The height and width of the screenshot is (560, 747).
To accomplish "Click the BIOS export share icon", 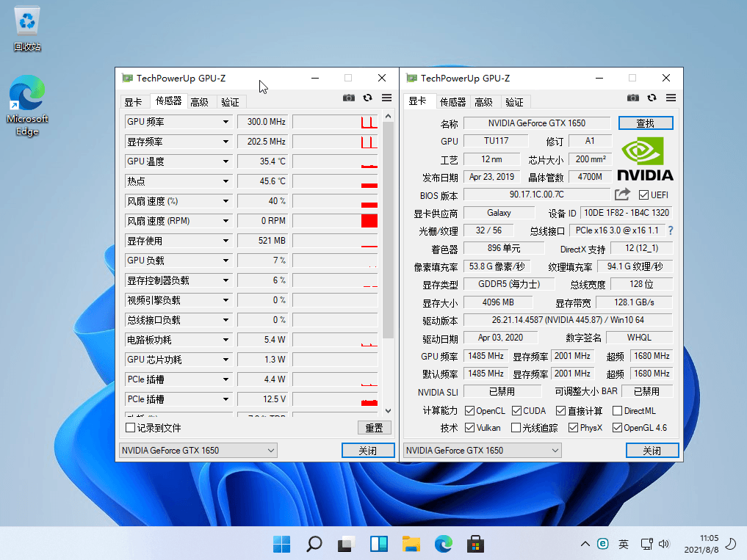I will tap(622, 194).
